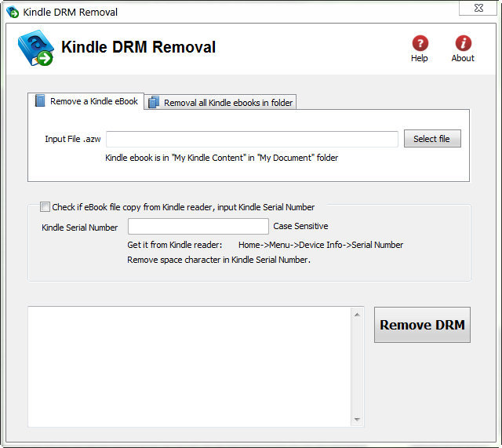Focus the Input File .azw text field
This screenshot has width=502, height=448.
tap(252, 139)
